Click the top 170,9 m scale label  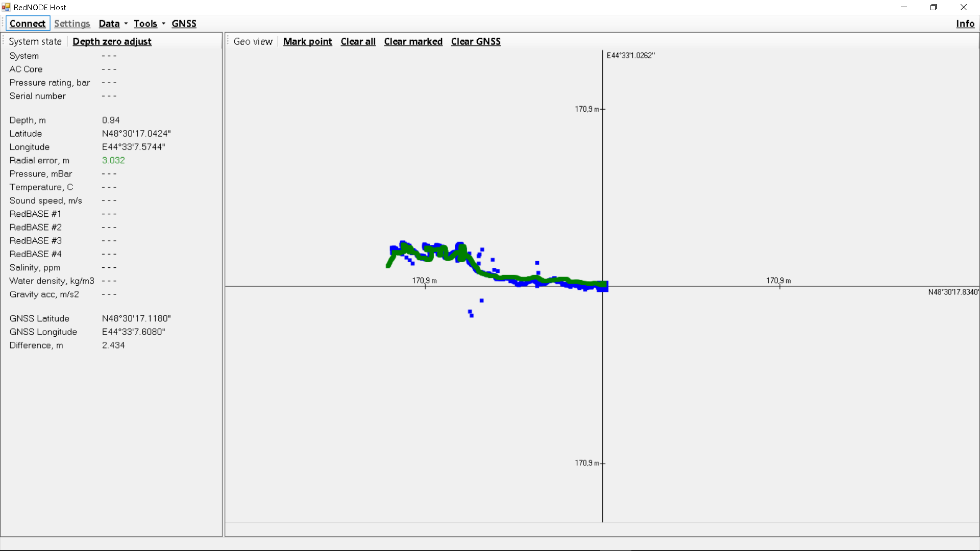586,109
